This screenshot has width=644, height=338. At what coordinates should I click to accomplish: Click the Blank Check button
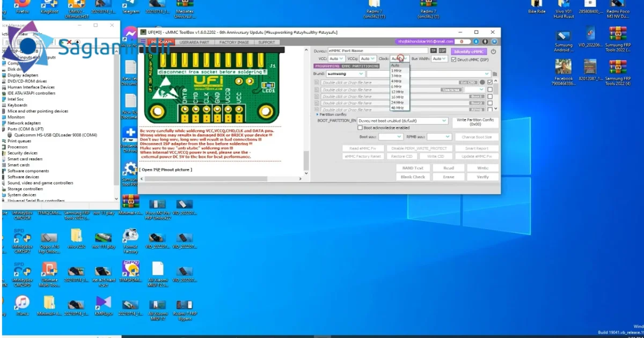click(413, 177)
